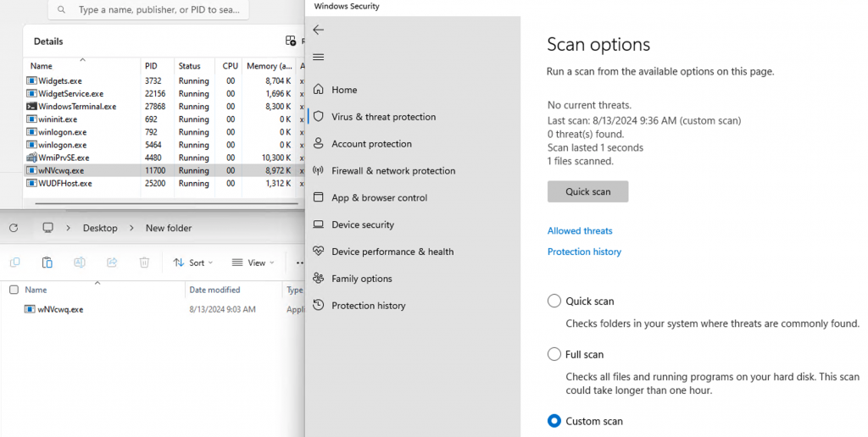Screen dimensions: 868x437
Task: Click the antenna icon for Firewall
Action: pos(319,170)
